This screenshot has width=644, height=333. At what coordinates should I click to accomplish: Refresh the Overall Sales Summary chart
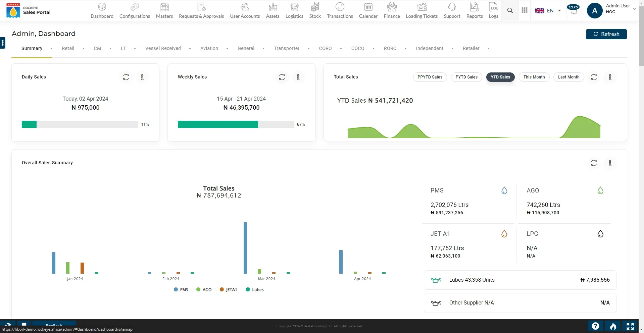pyautogui.click(x=594, y=163)
